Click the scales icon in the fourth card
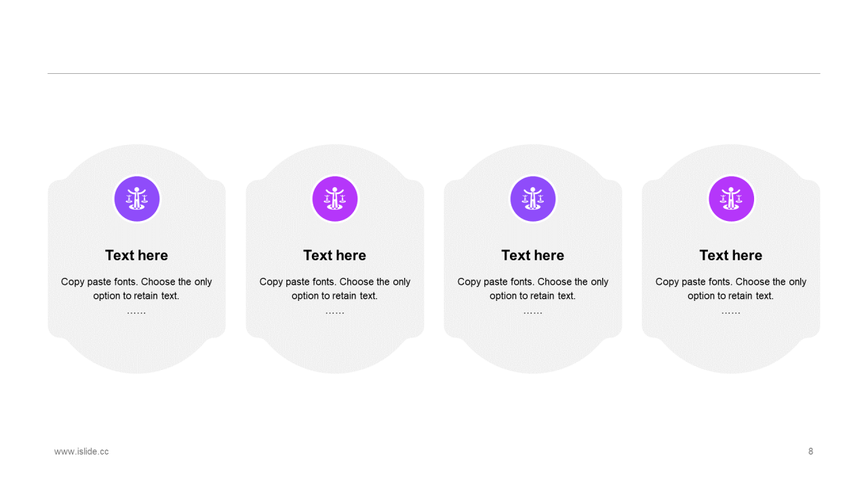This screenshot has width=868, height=488. pyautogui.click(x=731, y=199)
